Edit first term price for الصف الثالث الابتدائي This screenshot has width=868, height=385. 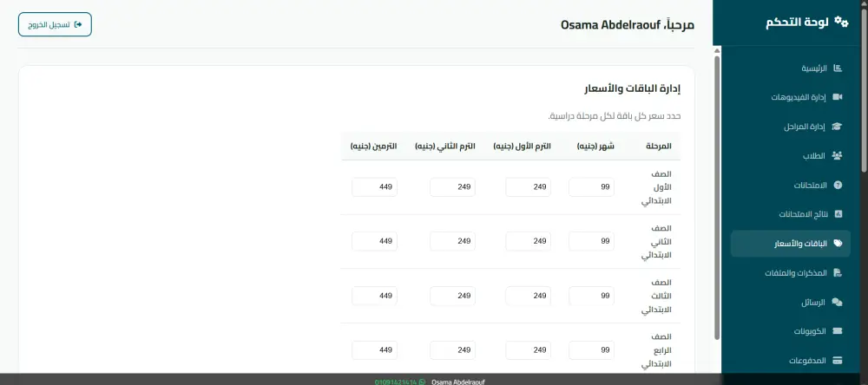point(528,296)
